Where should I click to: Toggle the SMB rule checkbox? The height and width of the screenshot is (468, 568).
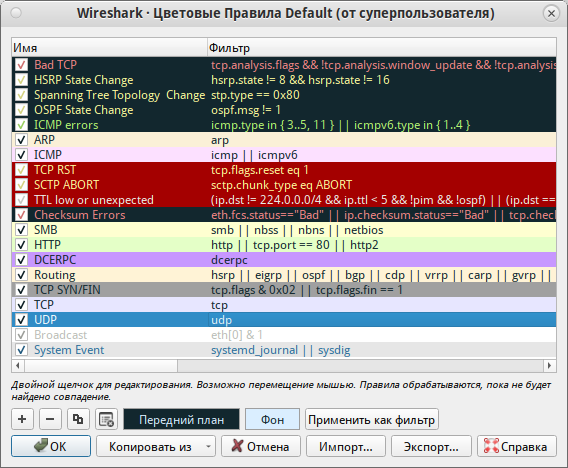21,230
